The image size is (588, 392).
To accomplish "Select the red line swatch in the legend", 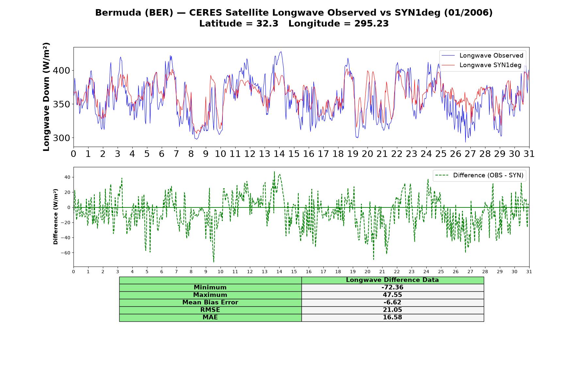I will point(448,65).
